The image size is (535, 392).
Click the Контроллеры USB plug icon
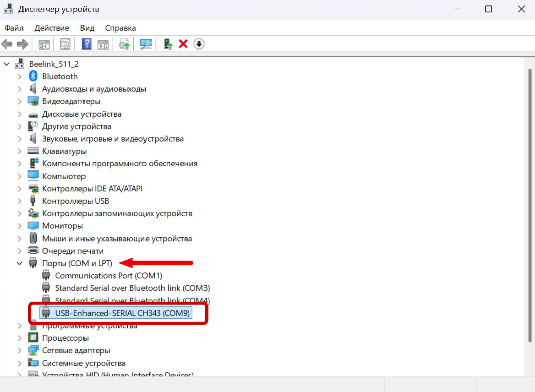33,201
